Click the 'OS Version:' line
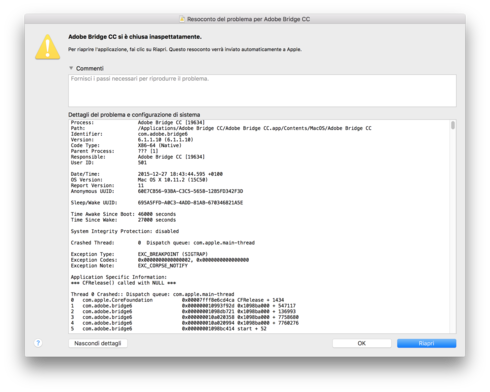The width and height of the screenshot is (490, 392). click(139, 180)
